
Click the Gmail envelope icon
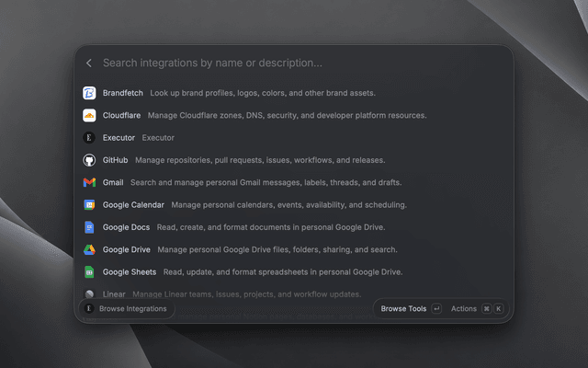89,182
